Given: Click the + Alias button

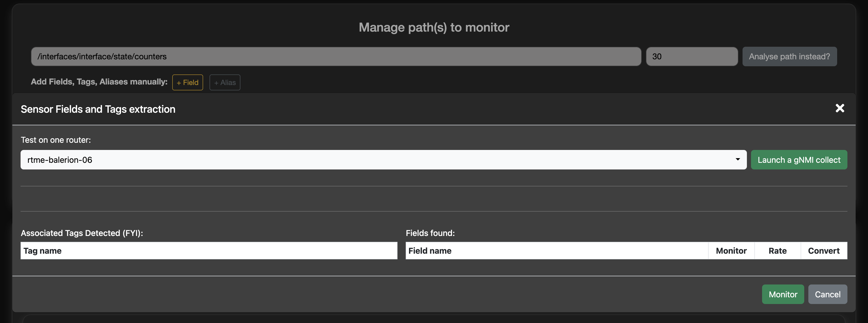Looking at the screenshot, I should 225,82.
